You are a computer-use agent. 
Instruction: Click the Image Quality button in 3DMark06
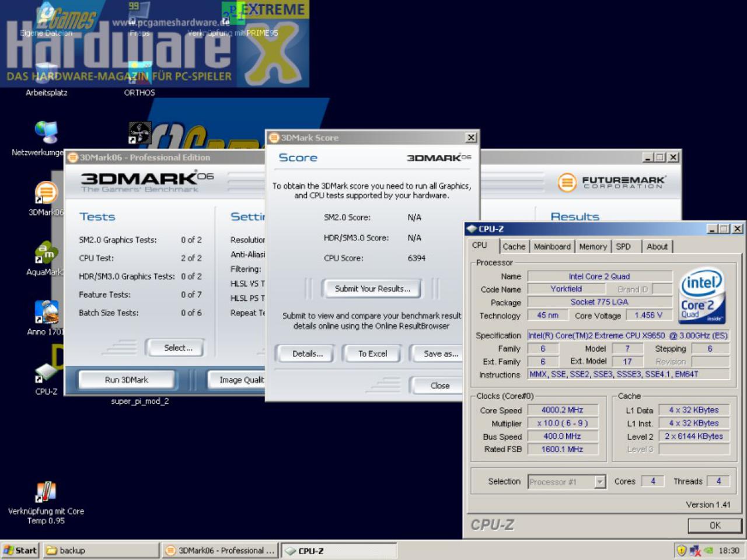238,380
